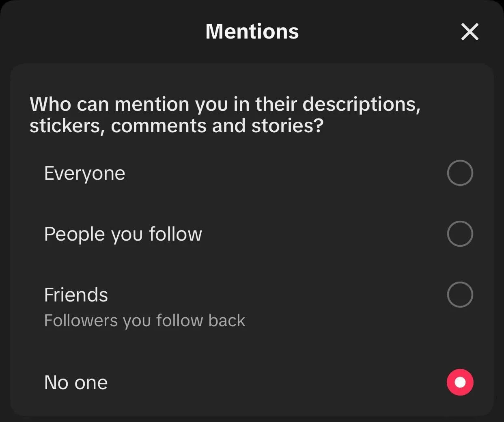Tap the No one option label
The width and height of the screenshot is (504, 422).
(76, 383)
